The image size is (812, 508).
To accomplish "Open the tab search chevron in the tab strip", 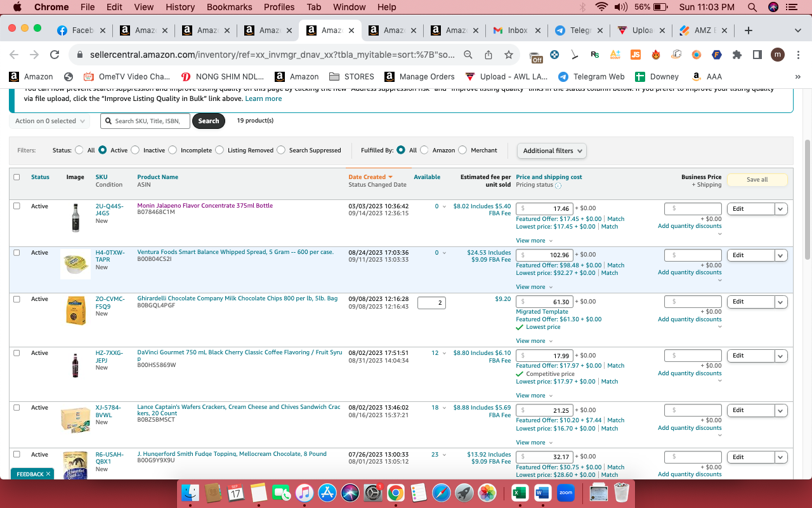I will click(798, 30).
